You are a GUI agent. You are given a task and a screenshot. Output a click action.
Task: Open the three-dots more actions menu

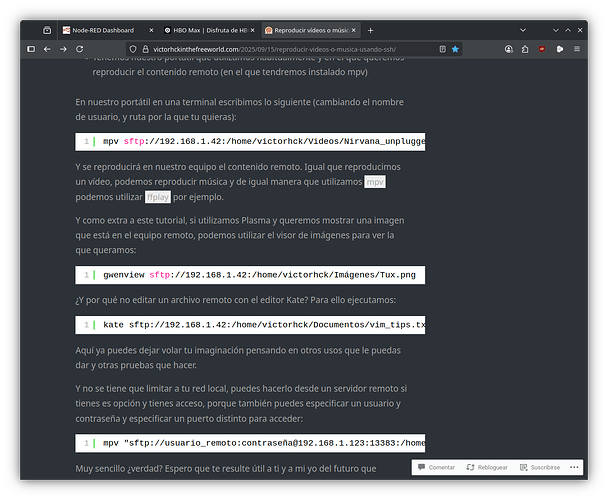coord(574,467)
